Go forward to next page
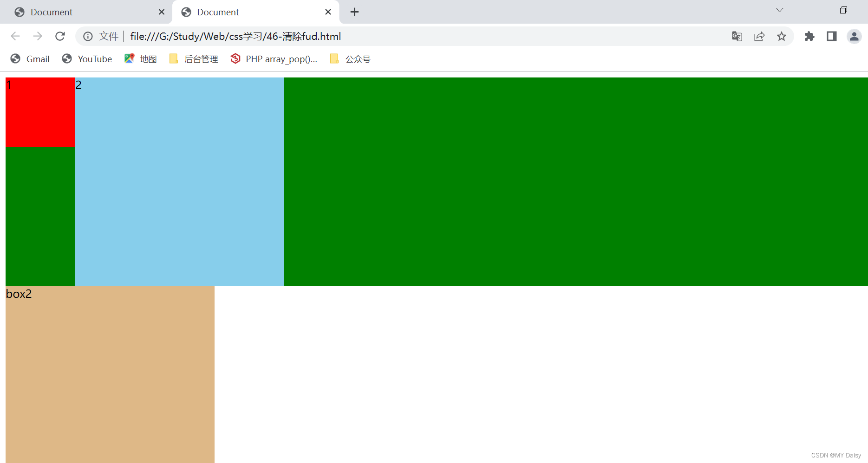The width and height of the screenshot is (868, 463). (38, 36)
